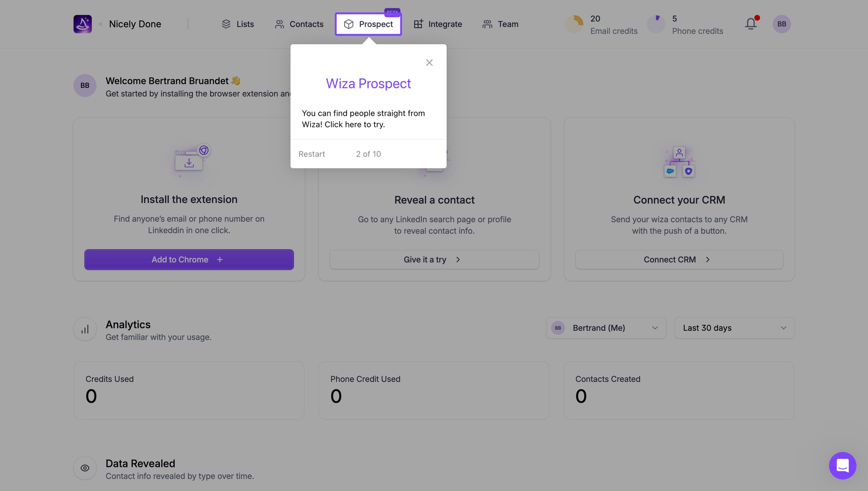
Task: Open the Prospect tab
Action: [368, 24]
